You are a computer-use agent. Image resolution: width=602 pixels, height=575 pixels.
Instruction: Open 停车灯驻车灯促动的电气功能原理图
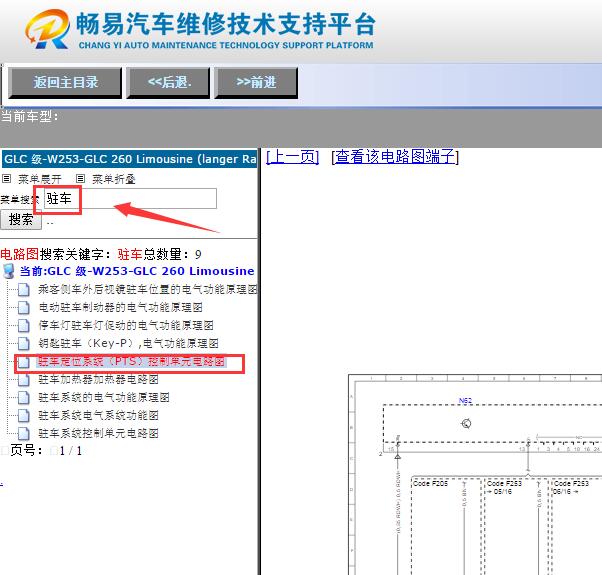(x=126, y=326)
